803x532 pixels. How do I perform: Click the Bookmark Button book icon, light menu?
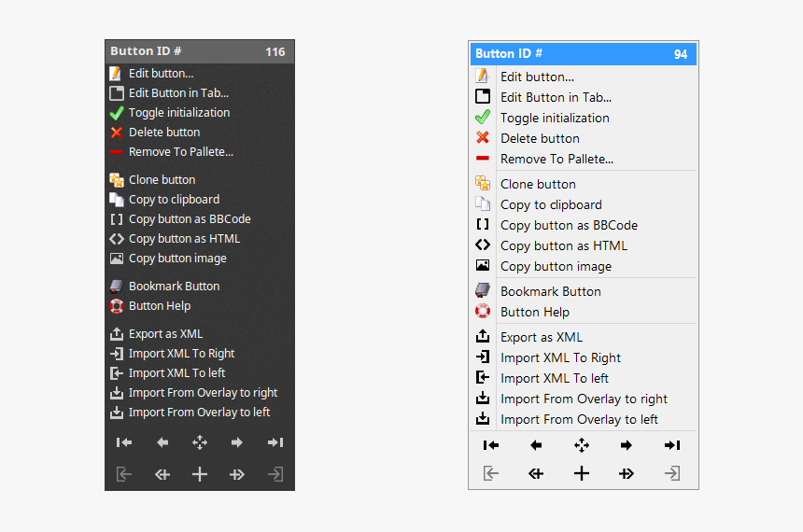[483, 290]
